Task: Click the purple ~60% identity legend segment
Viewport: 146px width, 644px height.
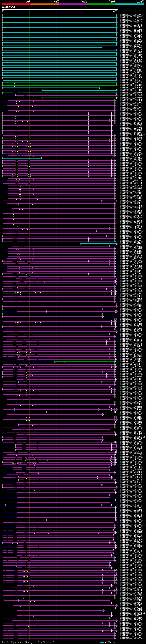Action: point(73,4)
